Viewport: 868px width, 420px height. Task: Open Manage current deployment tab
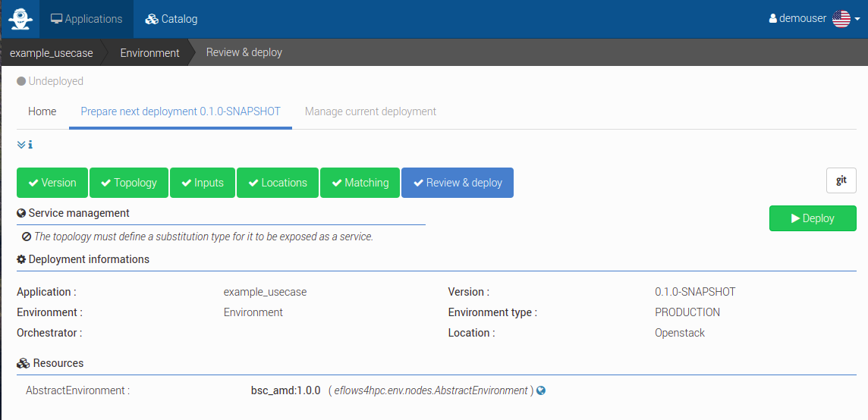tap(370, 111)
